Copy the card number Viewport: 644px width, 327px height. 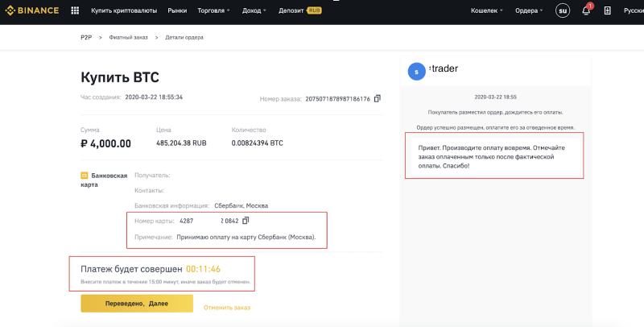(x=246, y=220)
